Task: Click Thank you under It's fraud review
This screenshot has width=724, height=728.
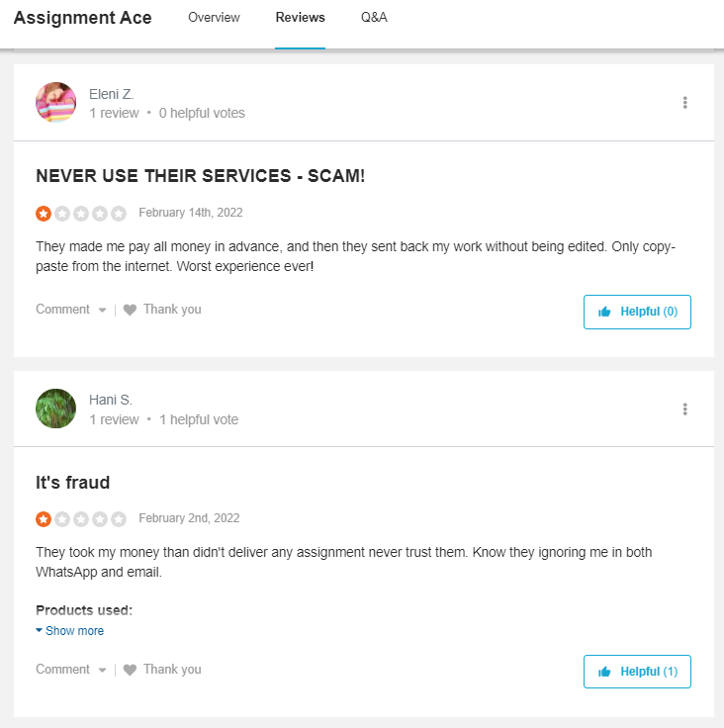Action: pyautogui.click(x=172, y=669)
